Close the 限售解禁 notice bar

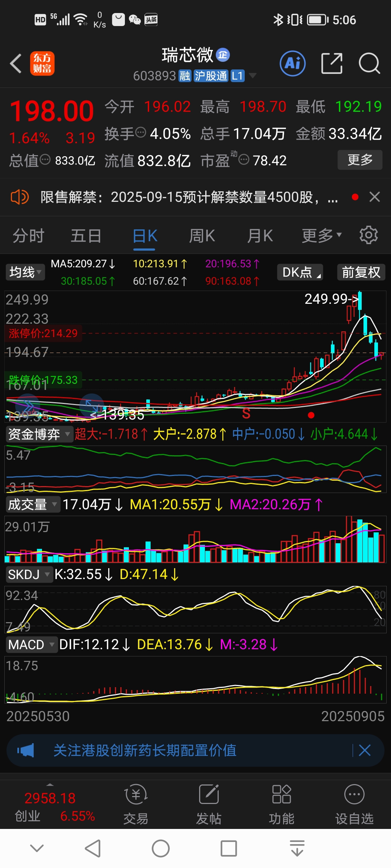[x=375, y=197]
